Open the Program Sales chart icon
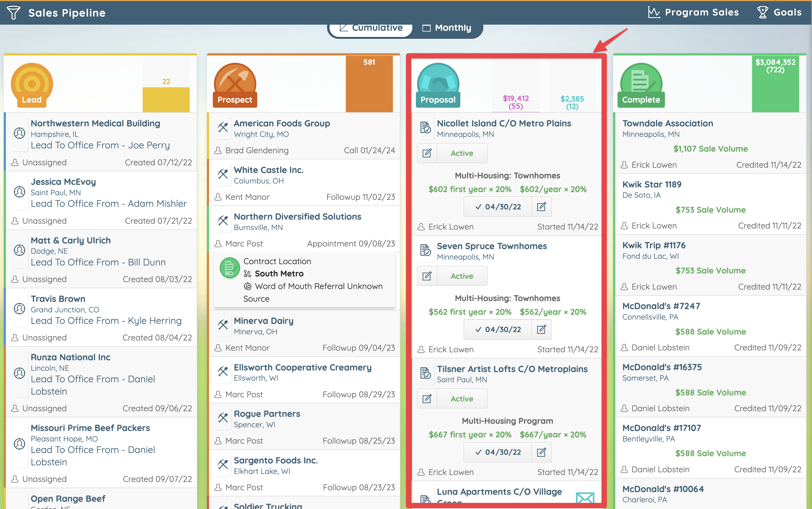The height and width of the screenshot is (509, 812). [x=654, y=12]
